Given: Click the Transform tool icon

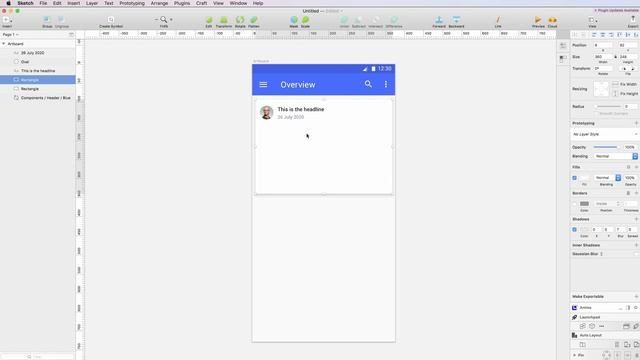Looking at the screenshot, I should click(x=224, y=20).
